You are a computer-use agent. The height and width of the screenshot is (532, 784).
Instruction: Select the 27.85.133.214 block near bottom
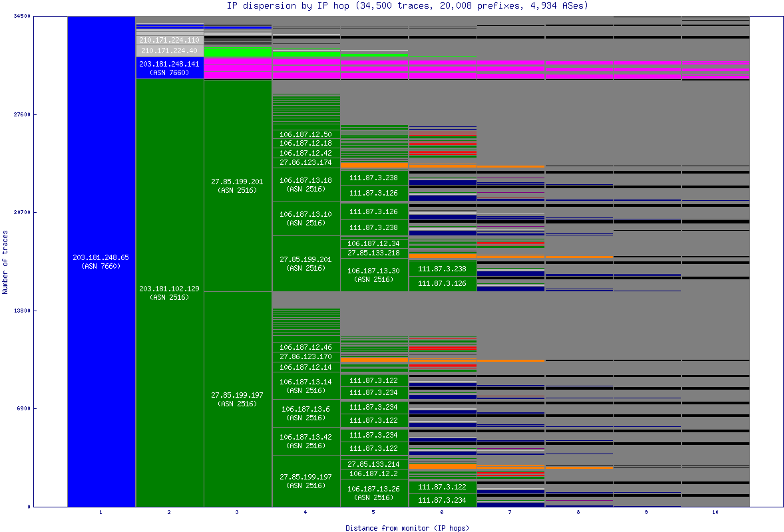point(374,465)
